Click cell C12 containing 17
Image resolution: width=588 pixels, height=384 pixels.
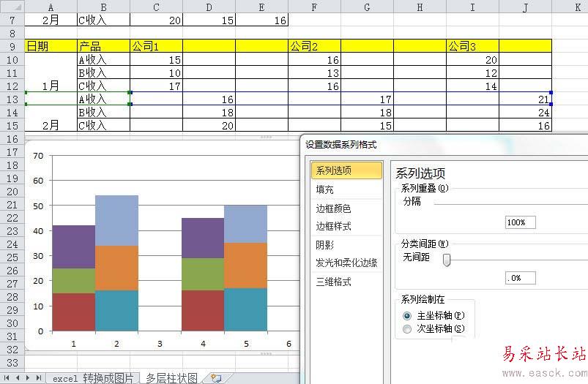tap(157, 86)
